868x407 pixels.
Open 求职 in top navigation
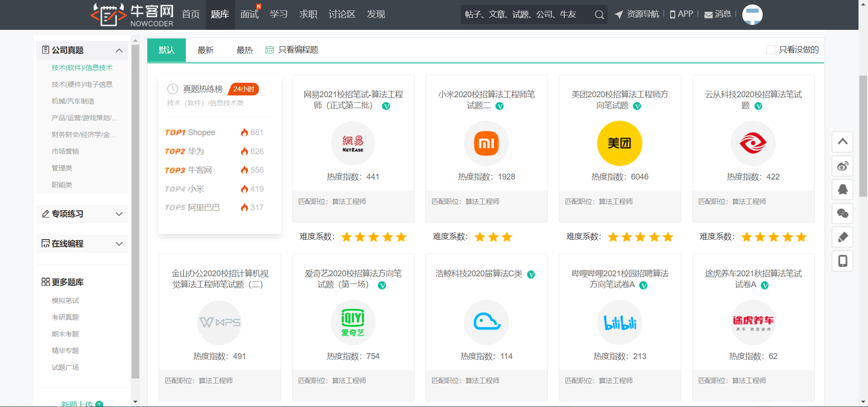point(308,14)
